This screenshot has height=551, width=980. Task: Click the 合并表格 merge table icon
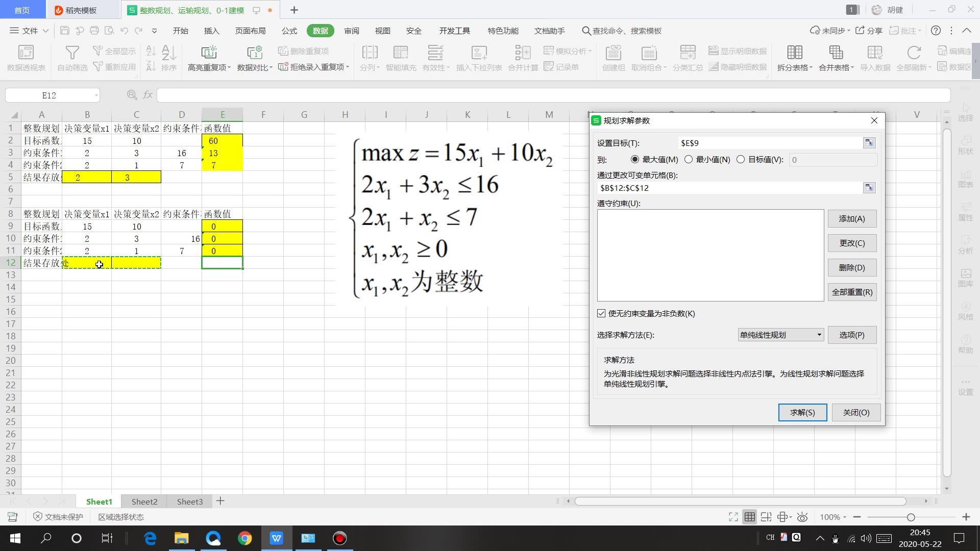(x=836, y=53)
